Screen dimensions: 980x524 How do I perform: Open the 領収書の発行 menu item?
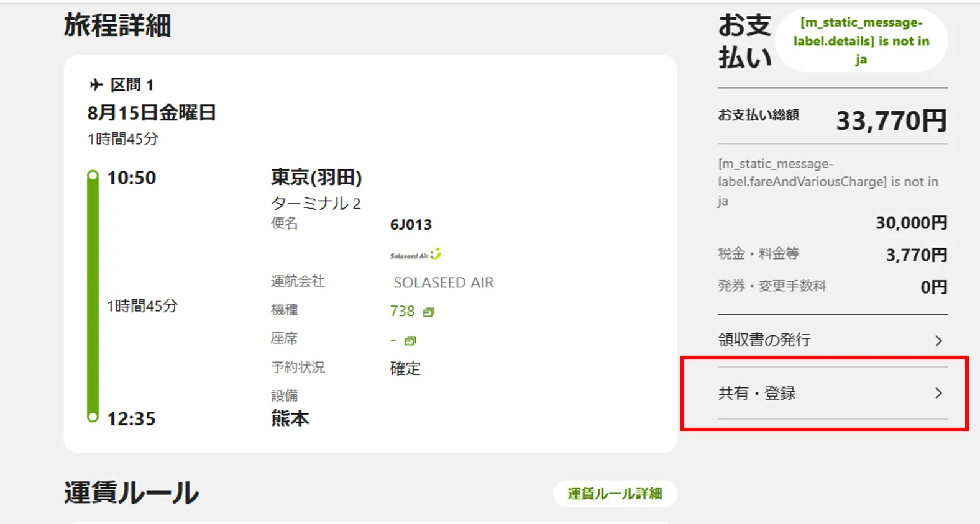(x=764, y=340)
